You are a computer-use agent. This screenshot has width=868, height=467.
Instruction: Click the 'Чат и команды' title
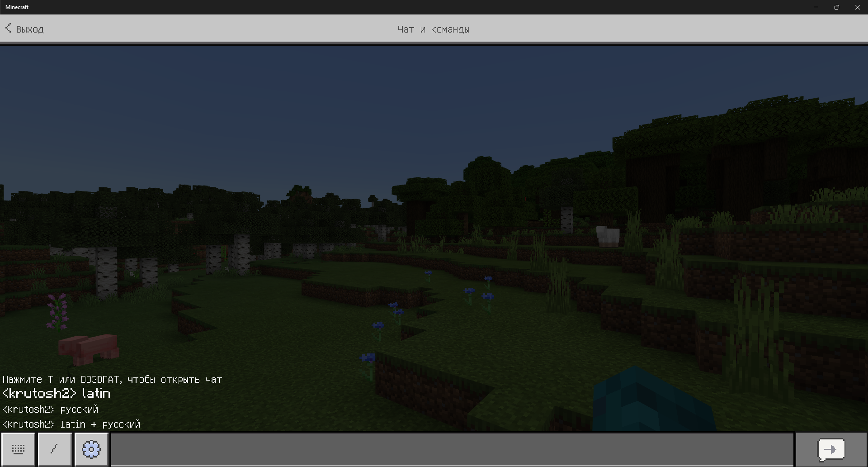point(434,29)
